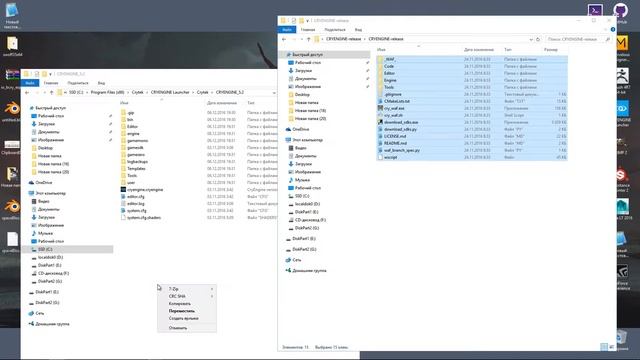Click the search box in CRYENGINE-release window
The height and width of the screenshot is (360, 640).
[578, 39]
